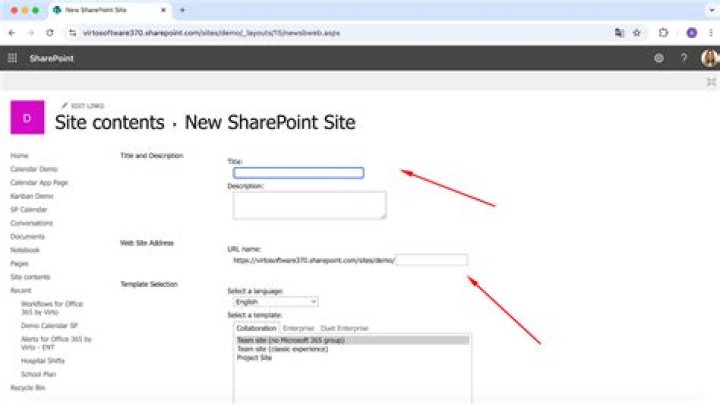Open Kanban Demo in the left navigation
The width and height of the screenshot is (720, 404).
(31, 196)
